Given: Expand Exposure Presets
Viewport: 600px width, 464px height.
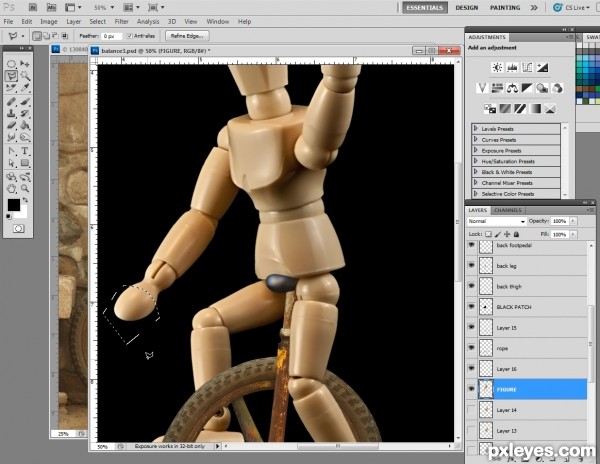Looking at the screenshot, I should (x=476, y=150).
